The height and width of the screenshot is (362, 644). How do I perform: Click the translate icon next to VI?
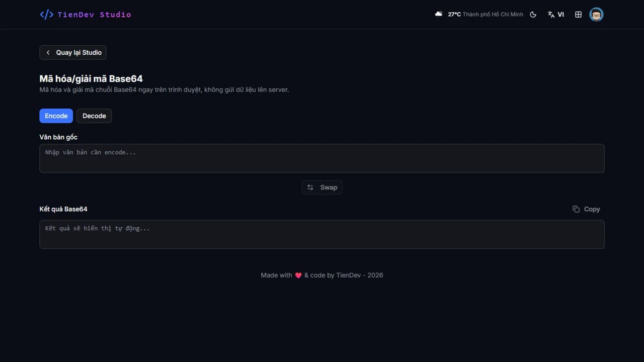tap(550, 14)
